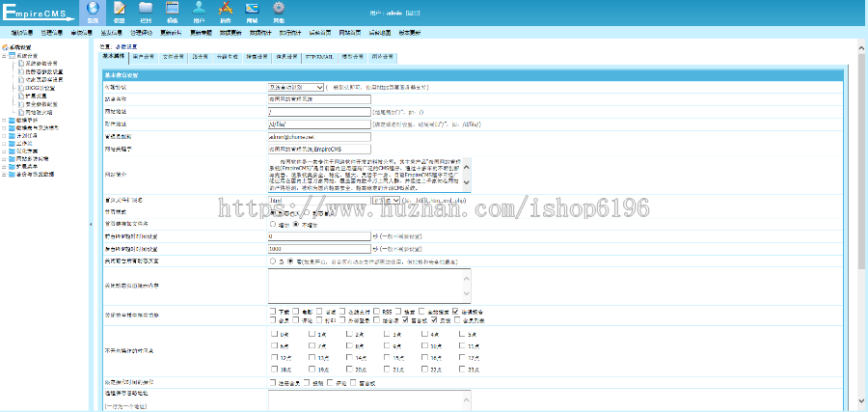Image resolution: width=868 pixels, height=412 pixels.
Task: Collapse the 系统设置 tree node
Action: 4,56
